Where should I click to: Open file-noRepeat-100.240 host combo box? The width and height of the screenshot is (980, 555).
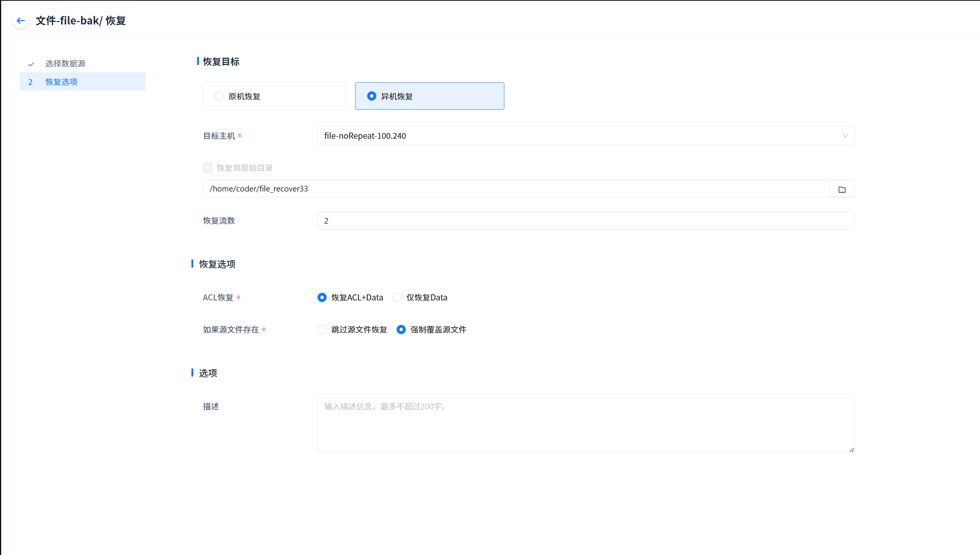coord(573,136)
